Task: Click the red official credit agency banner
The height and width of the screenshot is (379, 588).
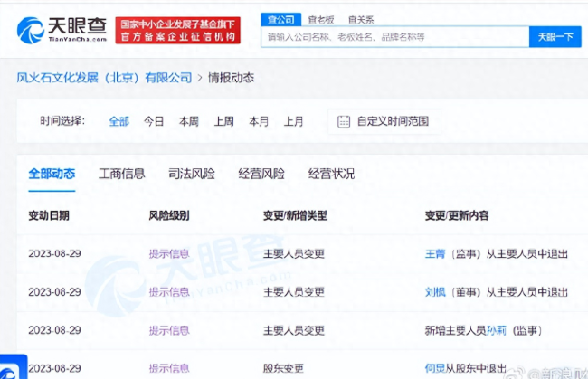Action: tap(177, 31)
